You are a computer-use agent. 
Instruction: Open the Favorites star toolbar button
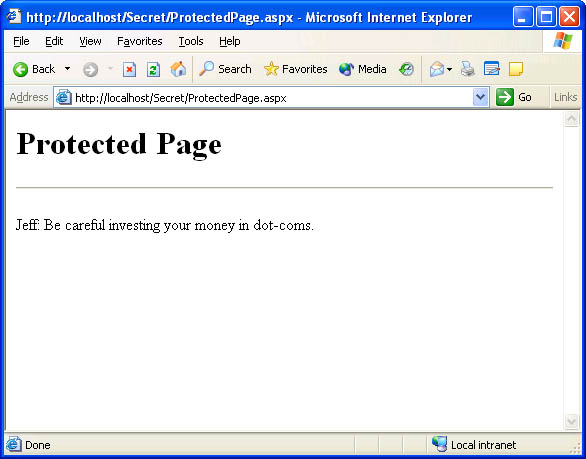click(295, 69)
